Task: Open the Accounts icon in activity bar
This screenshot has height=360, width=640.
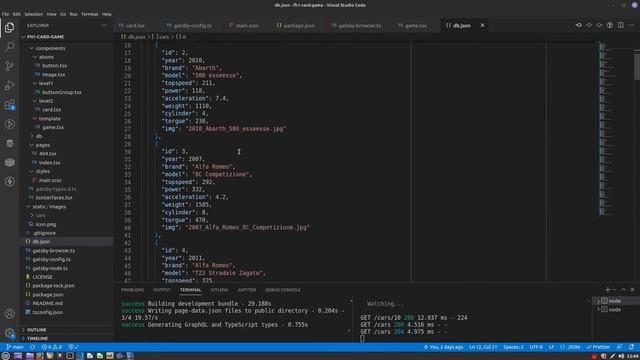Action: point(9,313)
